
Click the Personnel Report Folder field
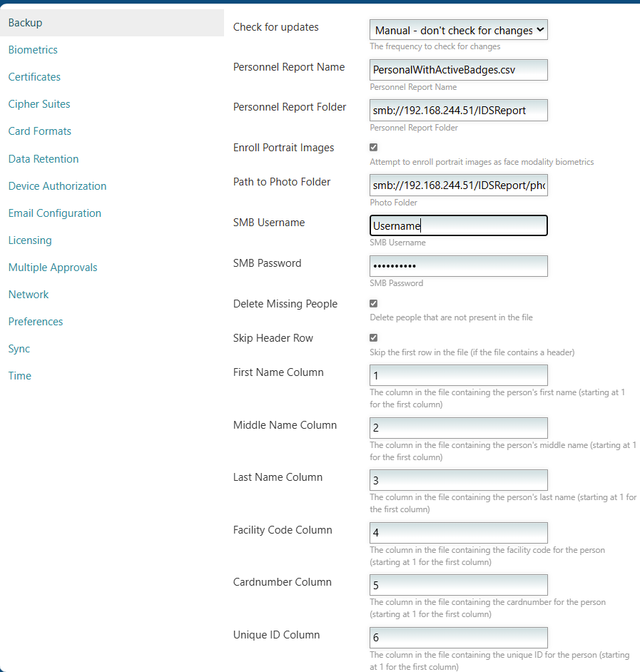[x=458, y=110]
